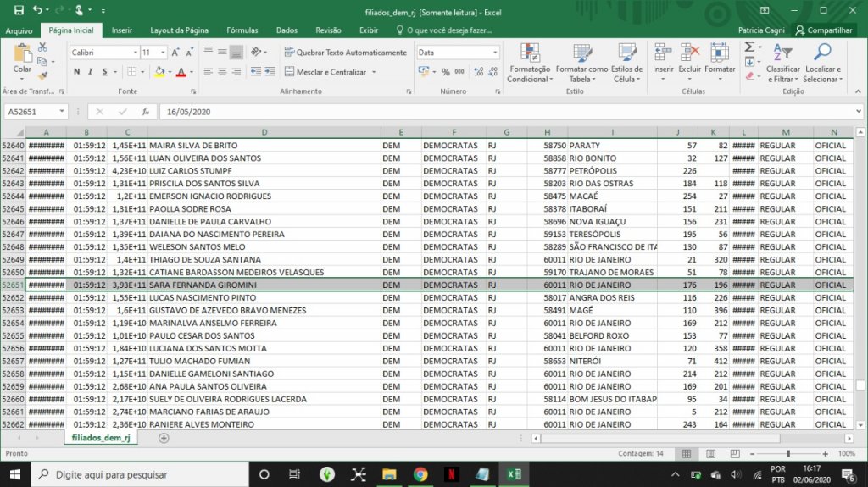Screen dimensions: 868x487
Task: Click the Compartilhar button
Action: [822, 30]
